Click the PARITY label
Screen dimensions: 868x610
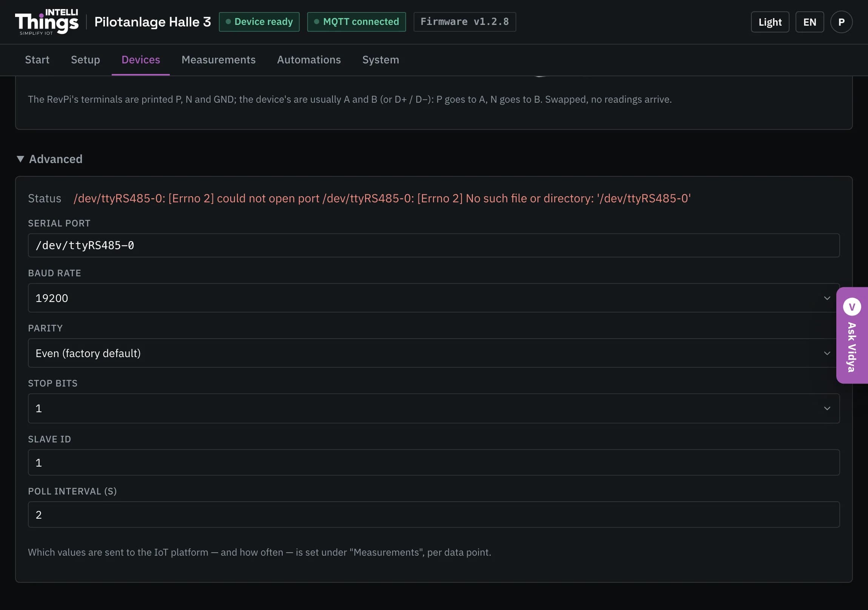pos(45,328)
